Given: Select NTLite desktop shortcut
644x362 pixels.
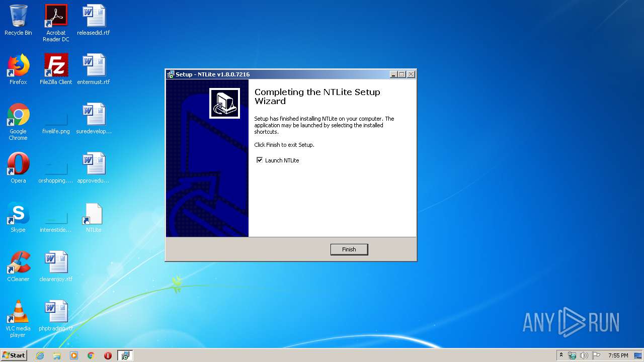Looking at the screenshot, I should click(x=94, y=217).
